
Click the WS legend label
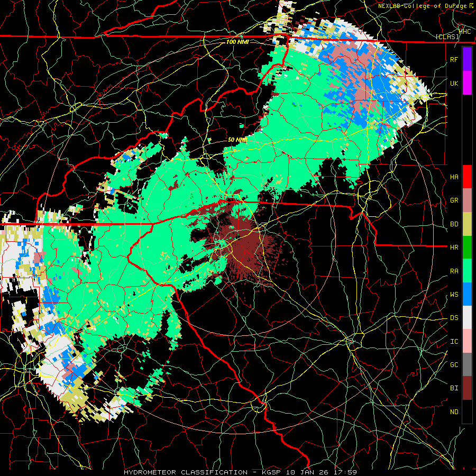point(454,295)
